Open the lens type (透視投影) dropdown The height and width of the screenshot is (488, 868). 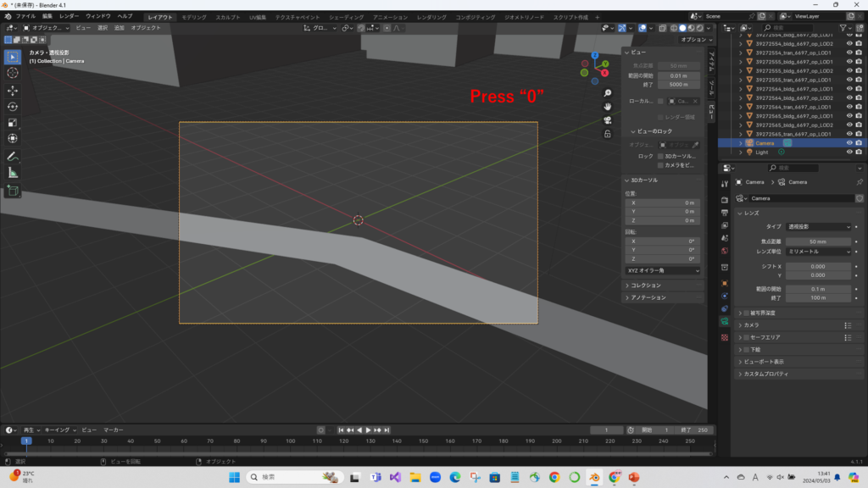point(819,227)
